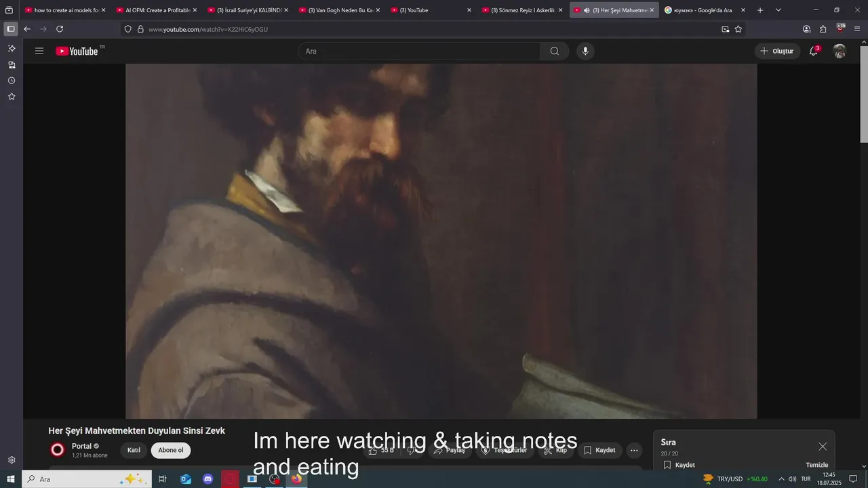Show hidden system tray icons chevron
This screenshot has width=868, height=488.
781,479
